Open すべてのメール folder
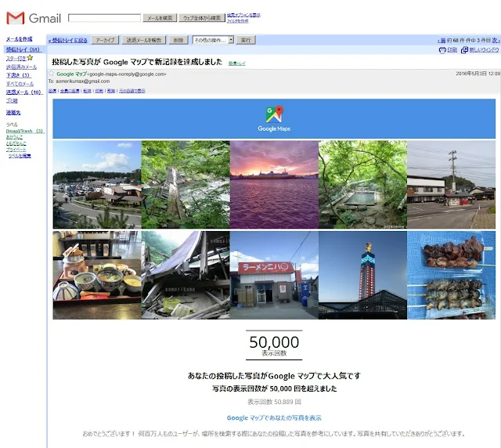Image resolution: width=501 pixels, height=448 pixels. [x=20, y=84]
